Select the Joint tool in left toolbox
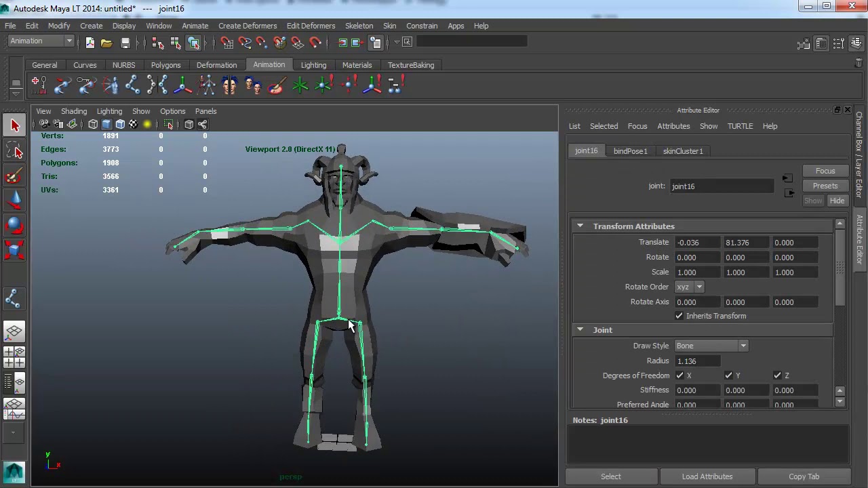This screenshot has height=488, width=868. 14,299
